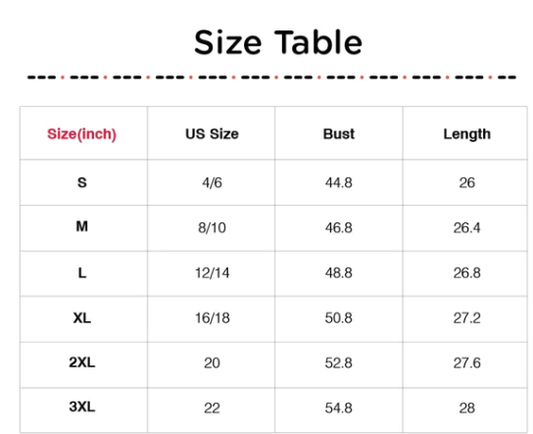Click the XL size row label
Viewport: 533px width, 434px height.
click(x=82, y=318)
